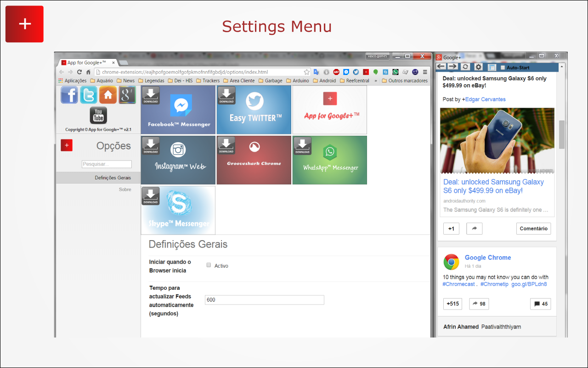Screen dimensions: 588x368
Task: Open the Outros marcadores folder
Action: 405,80
